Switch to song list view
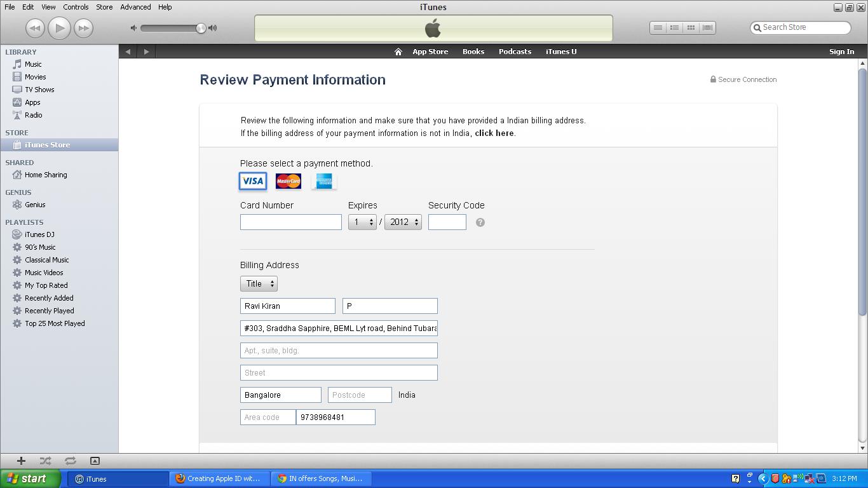The image size is (868, 488). [x=658, y=28]
